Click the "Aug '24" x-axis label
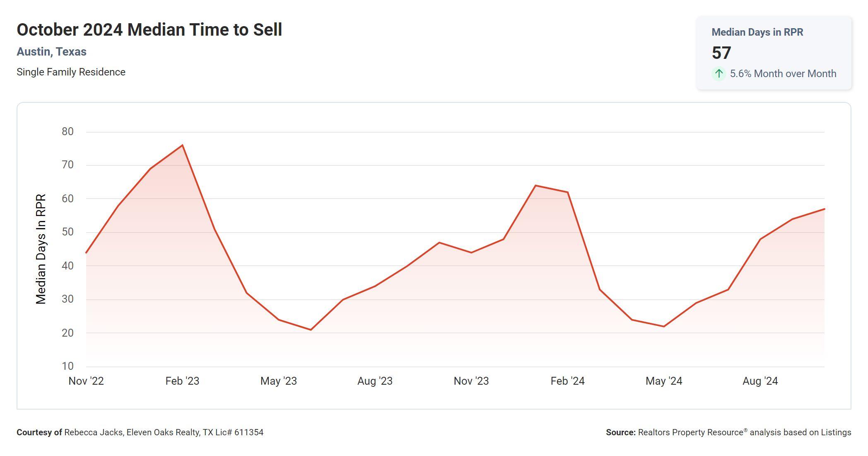868x456 pixels. [760, 381]
